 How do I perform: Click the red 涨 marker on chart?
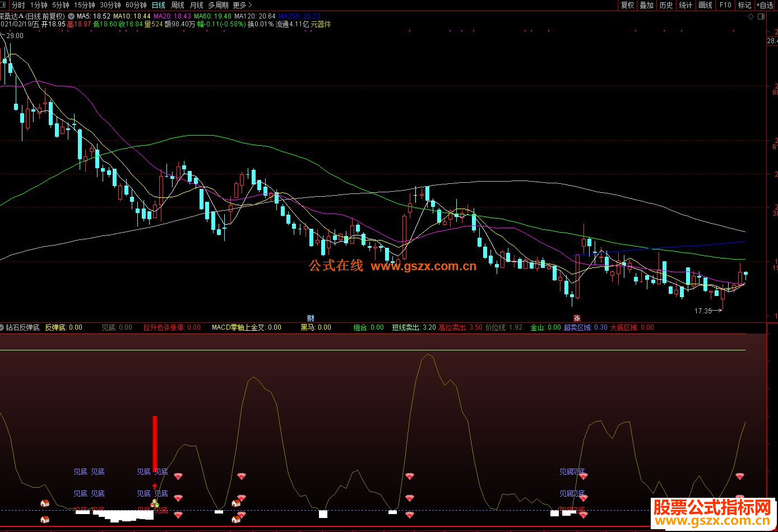pyautogui.click(x=576, y=318)
